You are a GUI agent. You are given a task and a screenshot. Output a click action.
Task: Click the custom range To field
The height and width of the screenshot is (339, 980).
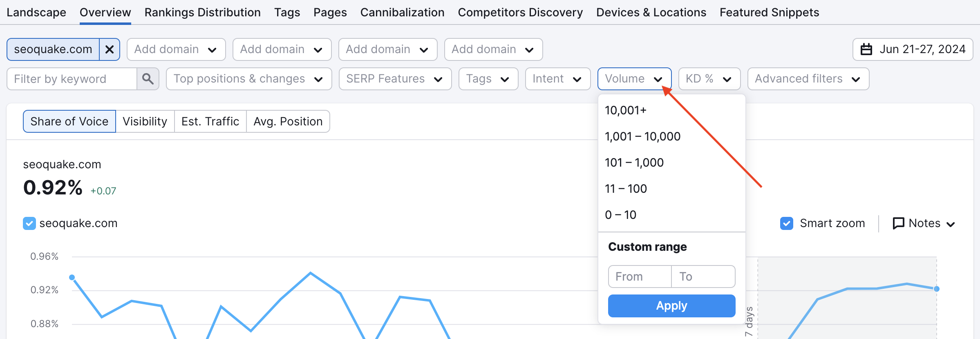point(704,277)
